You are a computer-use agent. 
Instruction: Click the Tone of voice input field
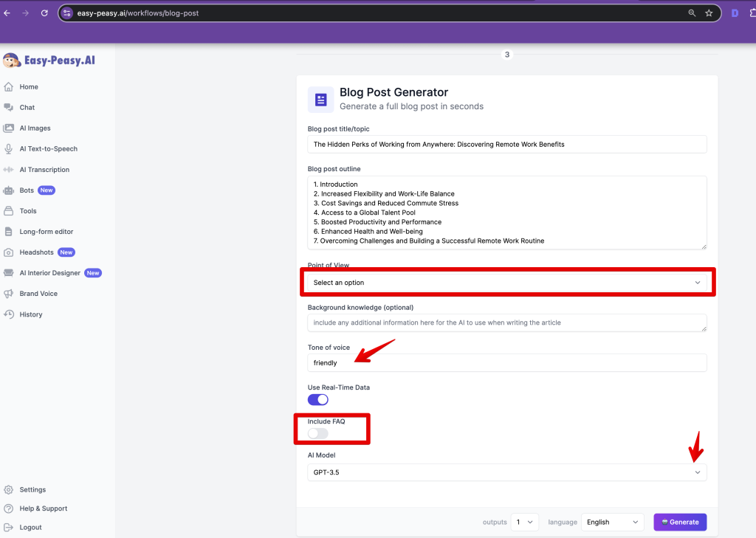click(x=506, y=363)
